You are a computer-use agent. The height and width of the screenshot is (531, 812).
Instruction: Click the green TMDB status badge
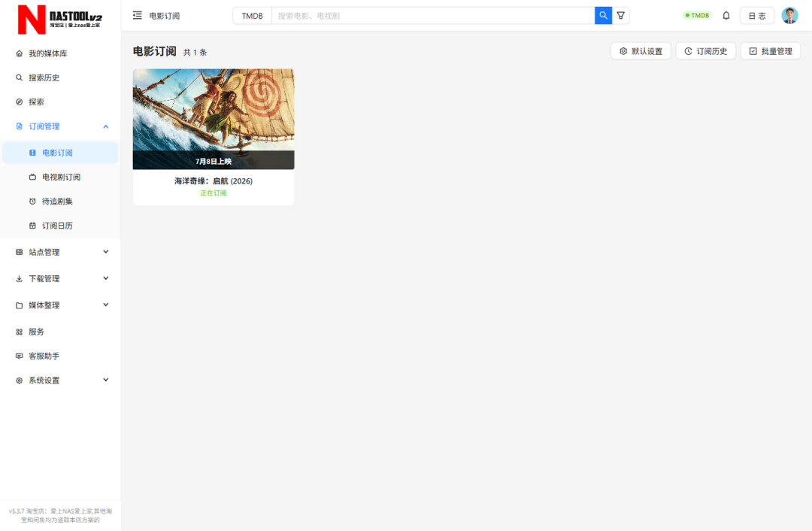click(x=697, y=16)
